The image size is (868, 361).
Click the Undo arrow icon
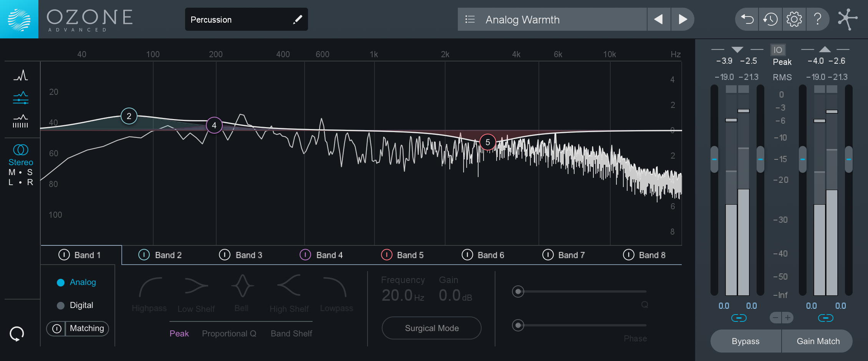click(747, 19)
